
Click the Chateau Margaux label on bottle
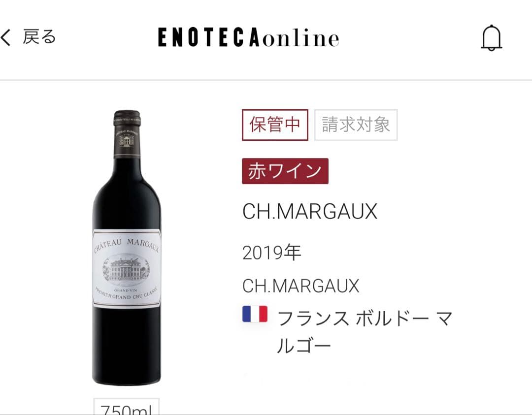click(x=127, y=269)
